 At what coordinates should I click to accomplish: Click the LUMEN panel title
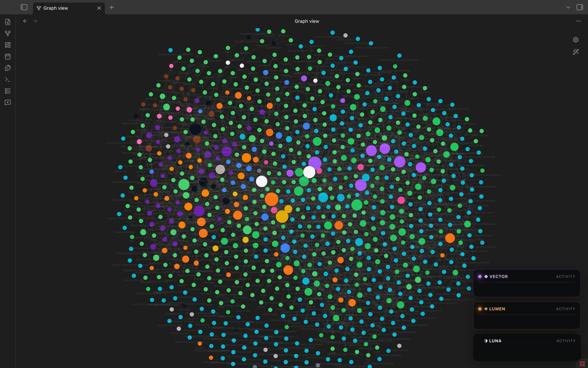497,309
